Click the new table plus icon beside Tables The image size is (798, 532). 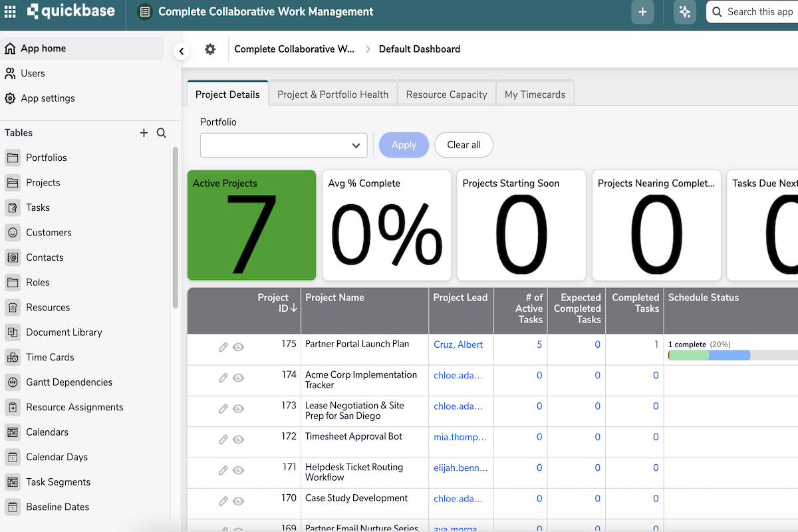[144, 132]
